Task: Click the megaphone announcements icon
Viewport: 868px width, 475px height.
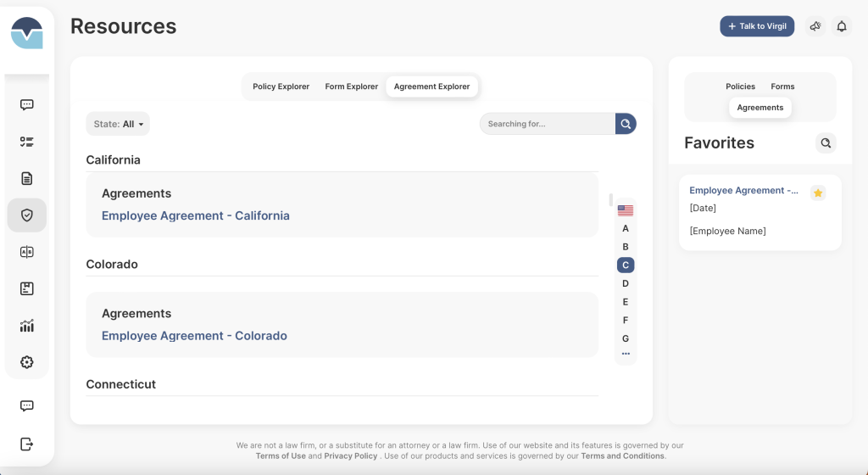Action: coord(815,26)
